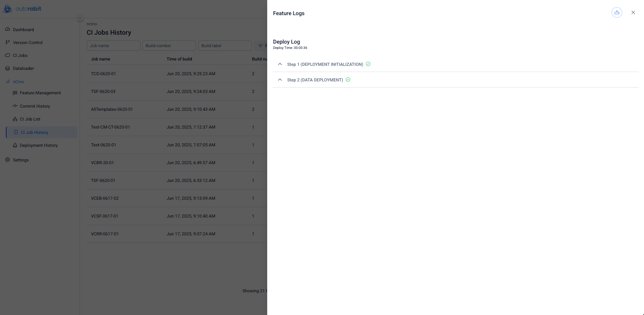The image size is (644, 315).
Task: Click the Settings gear icon
Action: click(8, 160)
